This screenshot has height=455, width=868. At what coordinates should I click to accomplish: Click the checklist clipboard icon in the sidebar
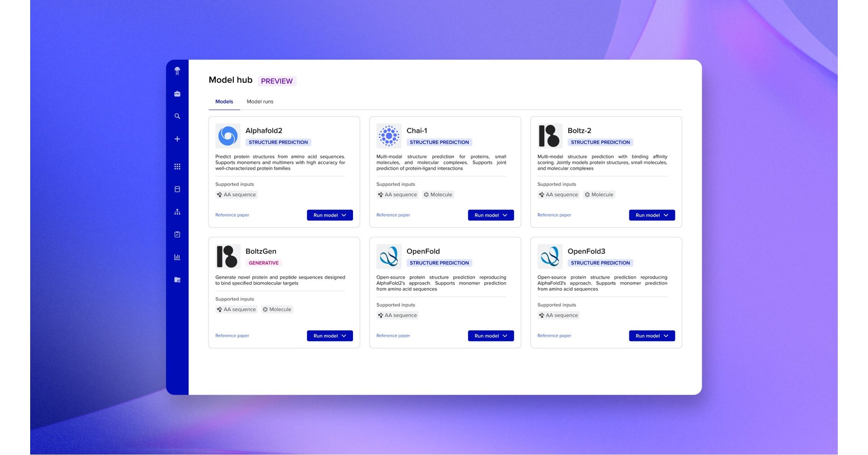click(177, 234)
